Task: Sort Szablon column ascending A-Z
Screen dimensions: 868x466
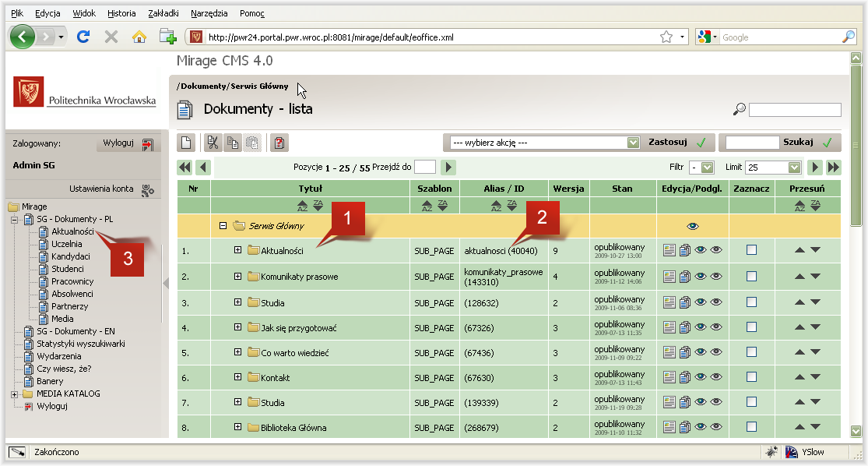Action: [x=427, y=206]
